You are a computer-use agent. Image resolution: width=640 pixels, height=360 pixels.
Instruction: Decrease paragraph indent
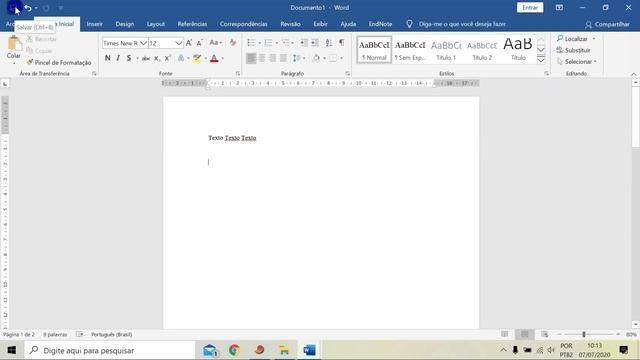tap(304, 43)
